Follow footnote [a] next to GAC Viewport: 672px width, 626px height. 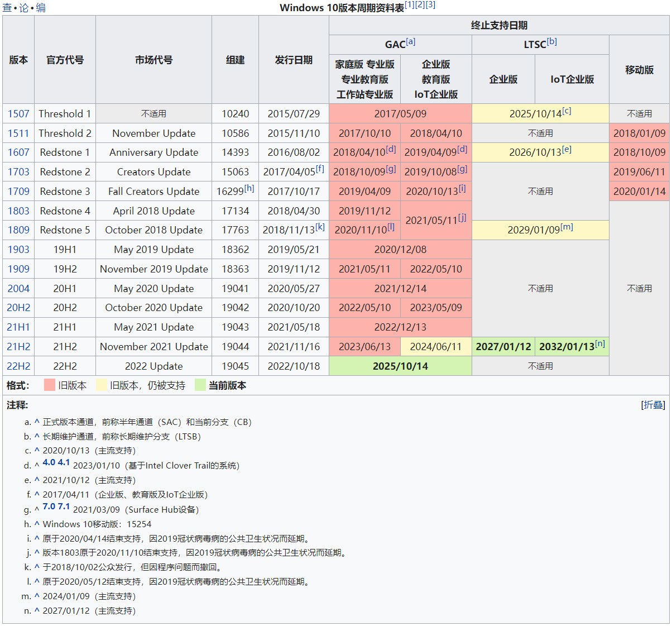click(x=411, y=42)
